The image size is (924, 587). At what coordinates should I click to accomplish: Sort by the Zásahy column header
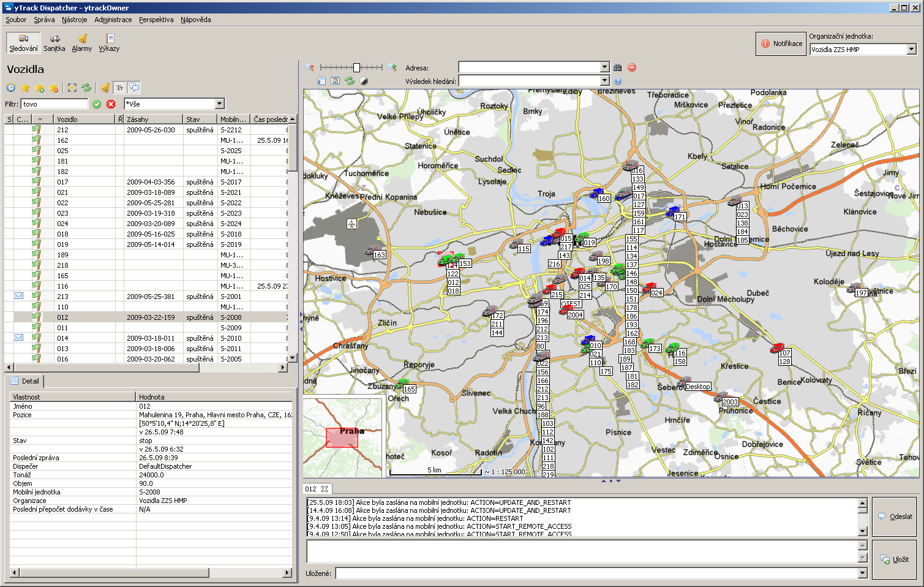coord(152,119)
